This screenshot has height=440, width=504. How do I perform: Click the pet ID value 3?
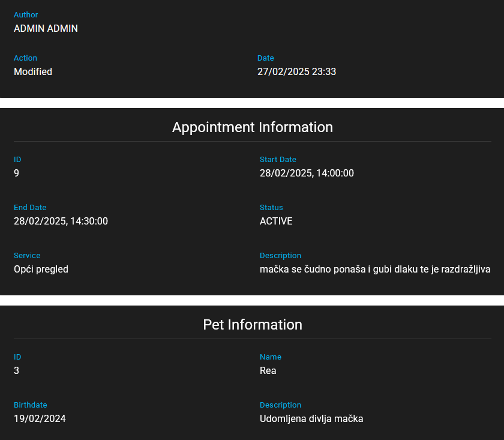click(x=17, y=370)
